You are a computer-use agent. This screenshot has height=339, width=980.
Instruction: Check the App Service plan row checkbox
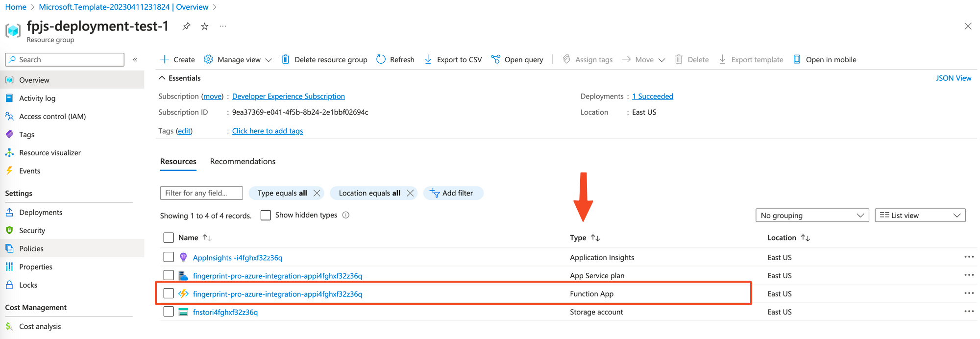[169, 275]
